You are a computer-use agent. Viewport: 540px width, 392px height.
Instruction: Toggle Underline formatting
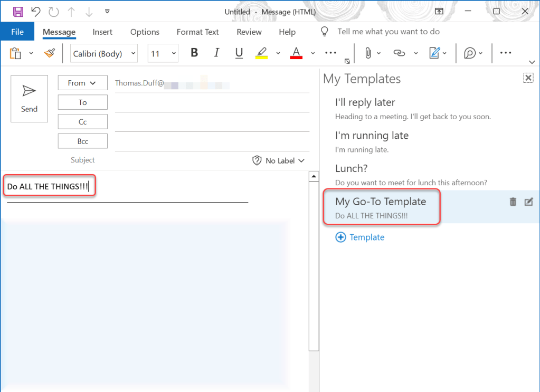(239, 53)
